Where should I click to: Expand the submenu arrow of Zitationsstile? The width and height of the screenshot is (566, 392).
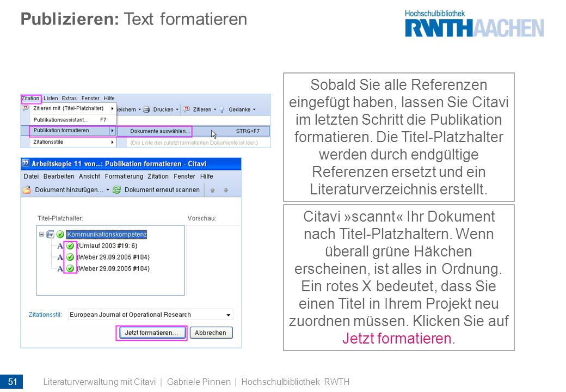(112, 142)
